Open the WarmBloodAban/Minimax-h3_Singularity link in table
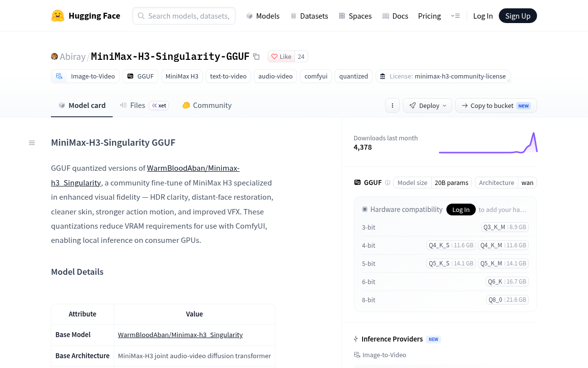588x368 pixels. pos(180,335)
